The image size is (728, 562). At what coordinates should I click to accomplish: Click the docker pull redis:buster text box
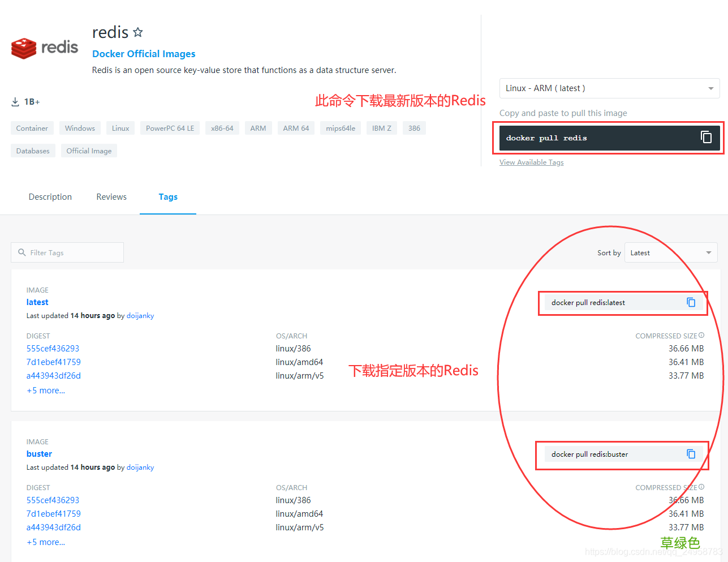[623, 454]
